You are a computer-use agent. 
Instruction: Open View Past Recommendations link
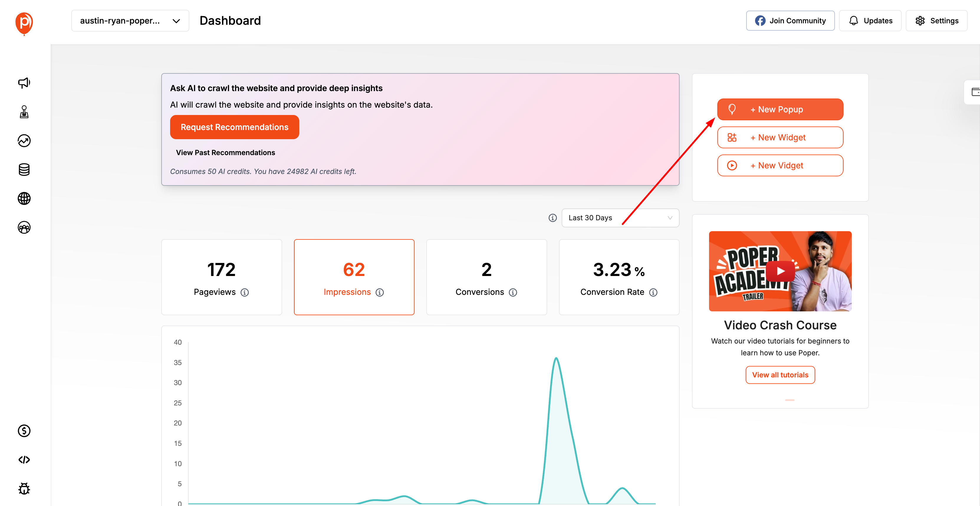click(x=225, y=152)
